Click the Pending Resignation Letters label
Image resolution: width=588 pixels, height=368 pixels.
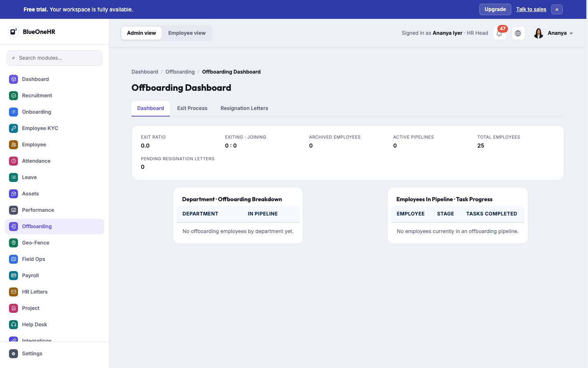(x=178, y=159)
